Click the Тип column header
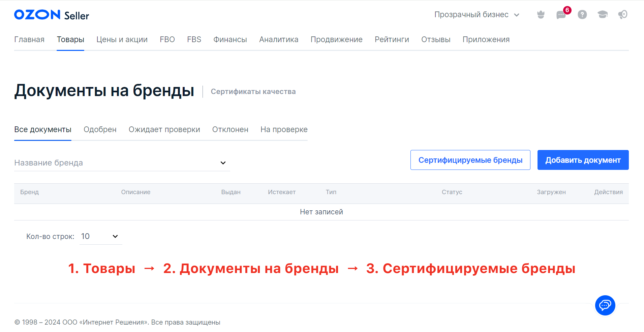This screenshot has width=644, height=332. [331, 192]
